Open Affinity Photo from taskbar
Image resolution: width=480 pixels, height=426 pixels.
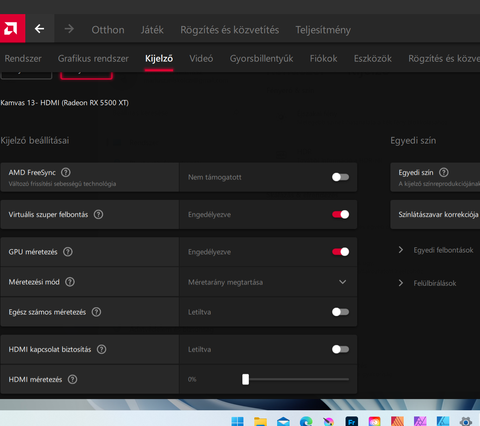pos(420,421)
